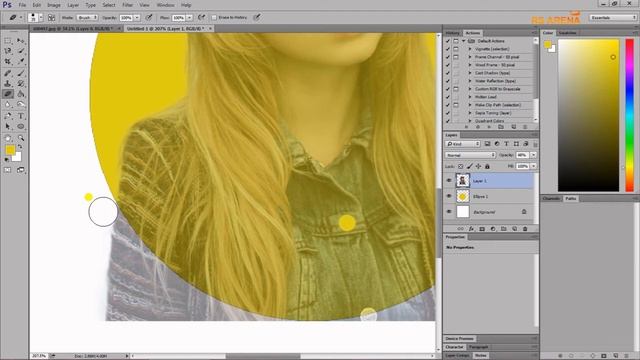This screenshot has width=640, height=360.
Task: Select the Rectangular Marquee tool
Action: pos(8,41)
